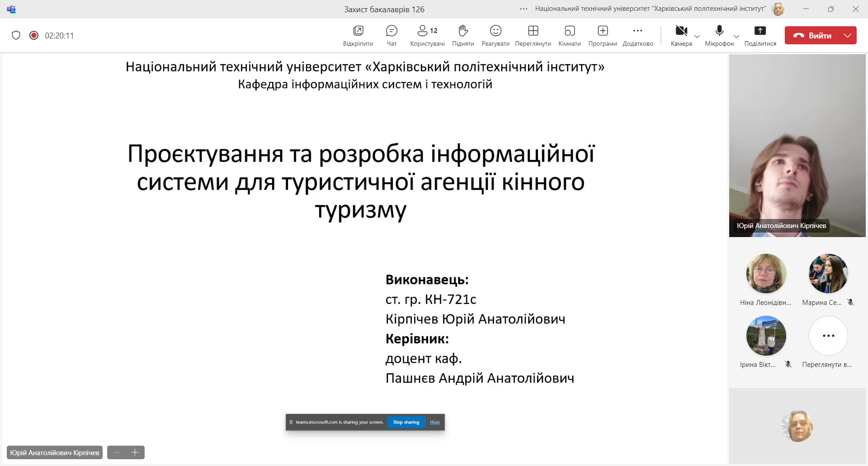Image resolution: width=868 pixels, height=466 pixels.
Task: Expand the camera options chevron
Action: (697, 36)
